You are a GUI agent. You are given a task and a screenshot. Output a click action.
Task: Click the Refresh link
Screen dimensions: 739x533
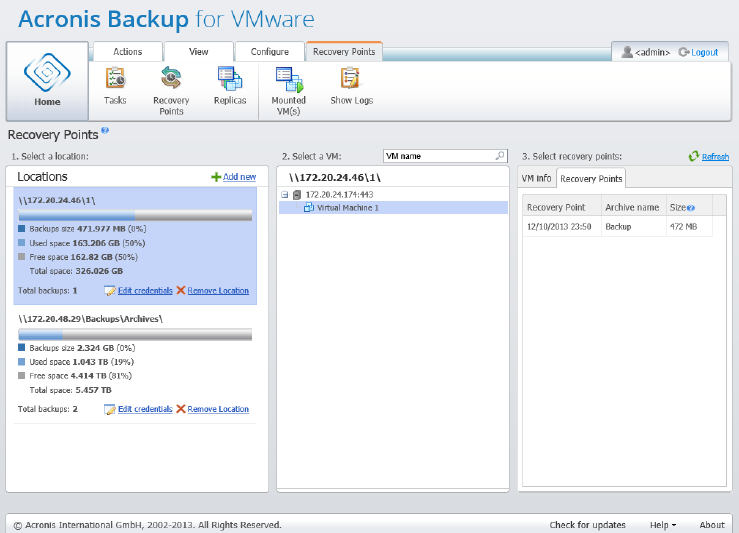[715, 156]
